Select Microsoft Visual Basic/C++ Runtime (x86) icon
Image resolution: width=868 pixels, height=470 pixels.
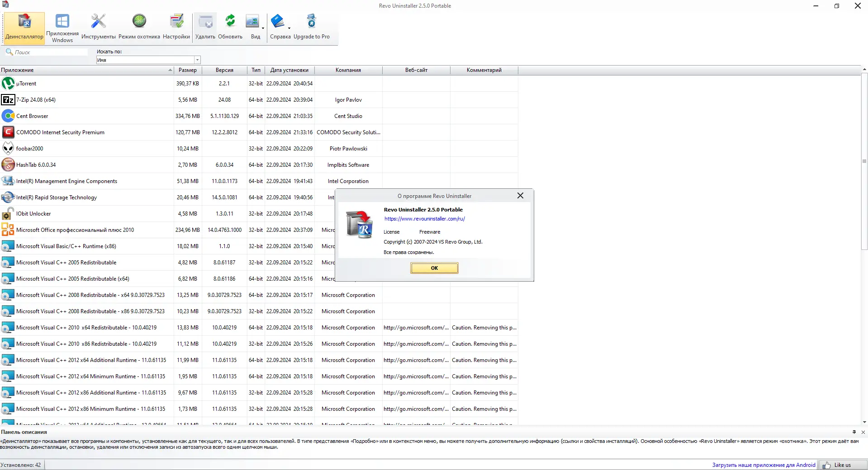[x=8, y=246]
